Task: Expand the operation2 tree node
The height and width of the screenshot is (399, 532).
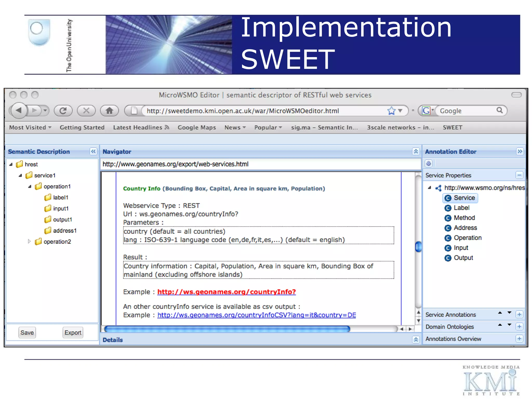Action: (29, 242)
